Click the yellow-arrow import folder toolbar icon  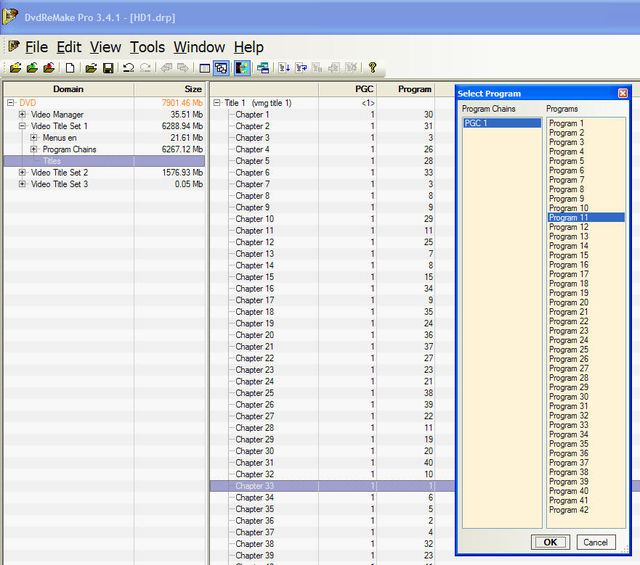pyautogui.click(x=15, y=68)
